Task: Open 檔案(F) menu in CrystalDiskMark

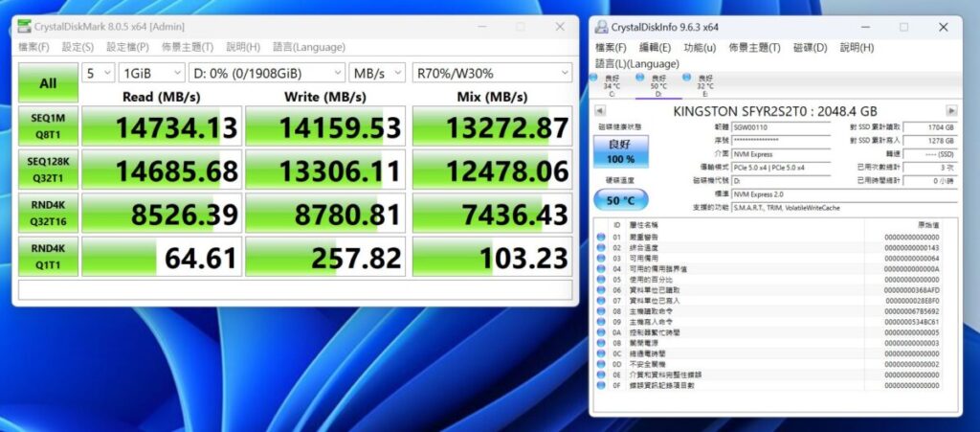Action: click(x=33, y=47)
